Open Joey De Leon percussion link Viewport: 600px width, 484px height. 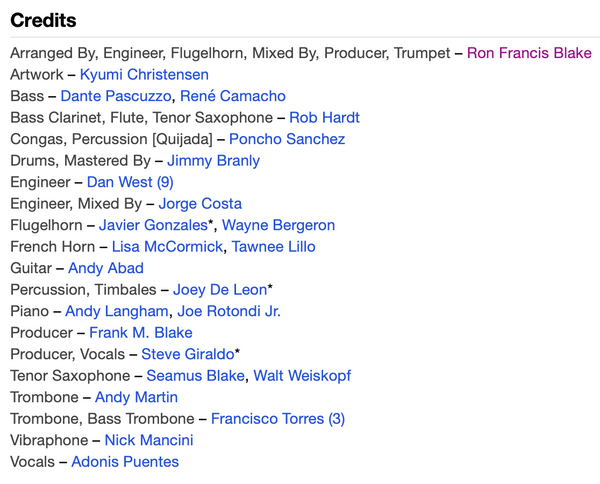pos(219,290)
